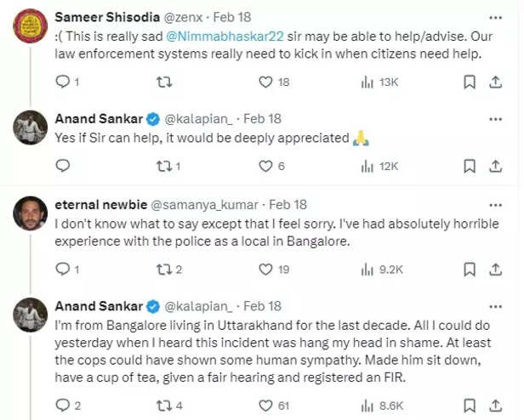Bookmark Sameer Shisodia's tweet
This screenshot has width=524, height=420.
click(x=469, y=82)
